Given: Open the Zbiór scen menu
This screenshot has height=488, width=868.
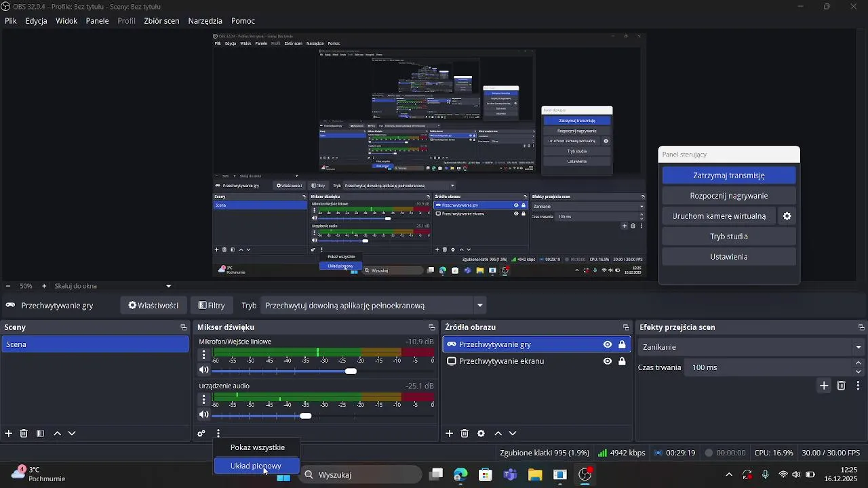Looking at the screenshot, I should [x=161, y=21].
